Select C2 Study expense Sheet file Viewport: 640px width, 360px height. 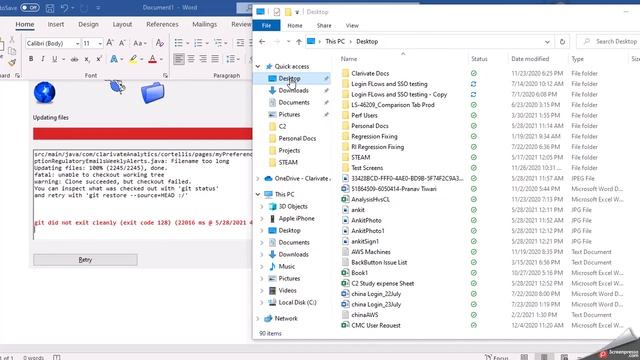(382, 283)
